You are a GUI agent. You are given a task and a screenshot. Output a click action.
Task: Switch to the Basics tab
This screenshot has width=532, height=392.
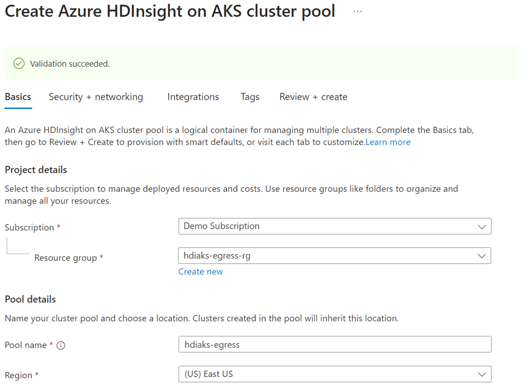18,97
